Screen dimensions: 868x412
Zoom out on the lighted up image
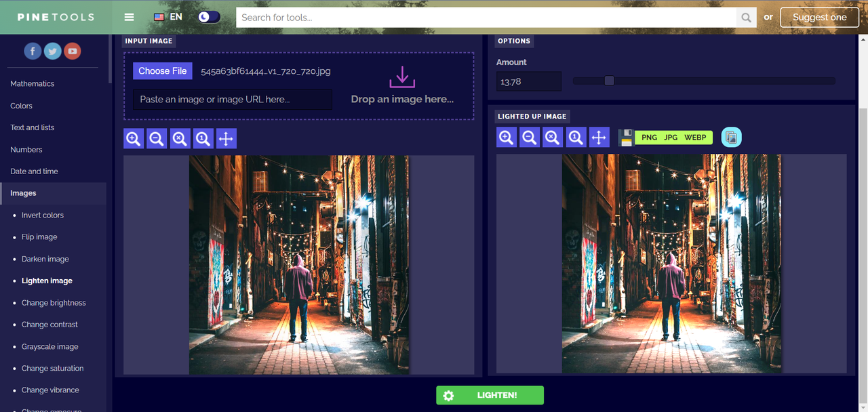tap(530, 138)
